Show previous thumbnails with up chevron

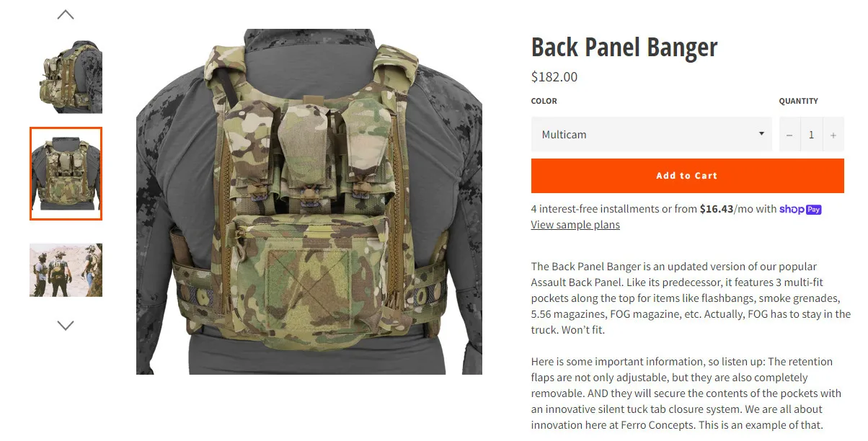click(66, 14)
